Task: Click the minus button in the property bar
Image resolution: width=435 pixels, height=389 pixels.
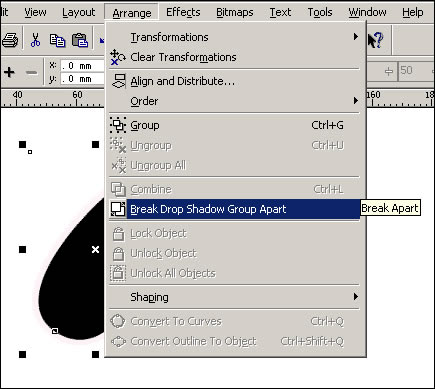Action: click(32, 72)
